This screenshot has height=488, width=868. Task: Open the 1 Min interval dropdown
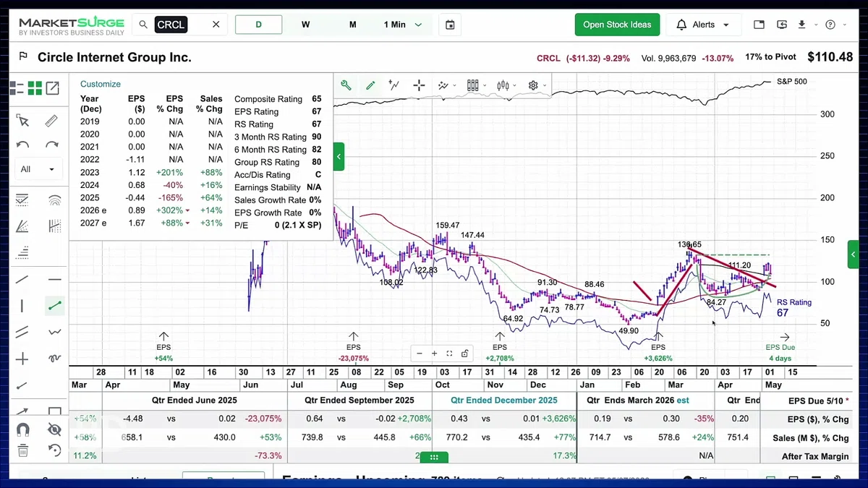402,25
